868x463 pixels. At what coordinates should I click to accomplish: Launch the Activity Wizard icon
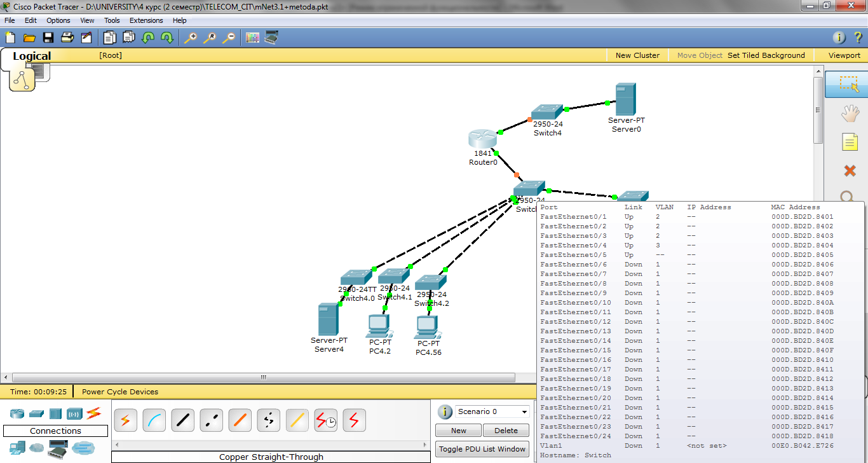coord(86,38)
